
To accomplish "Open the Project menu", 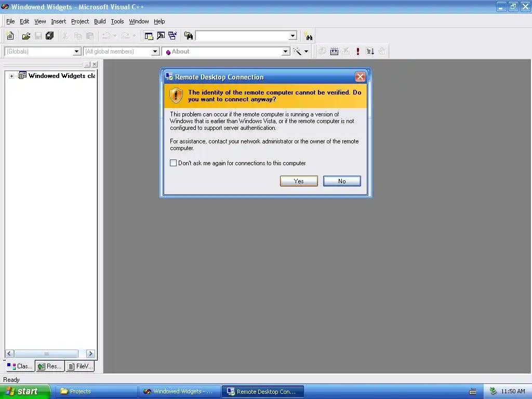I will [80, 21].
